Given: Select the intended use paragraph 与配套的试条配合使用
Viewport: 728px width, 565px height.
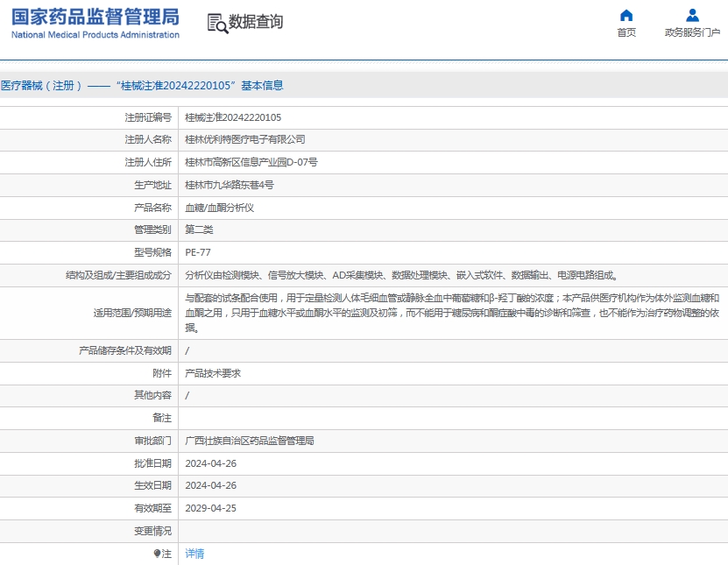Looking at the screenshot, I should [452, 313].
